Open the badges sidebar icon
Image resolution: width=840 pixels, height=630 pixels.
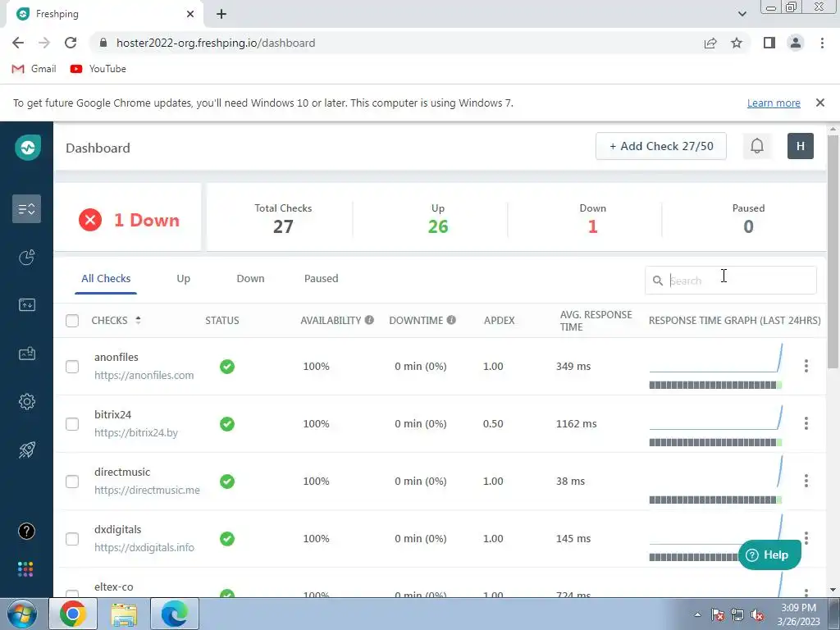[x=27, y=354]
